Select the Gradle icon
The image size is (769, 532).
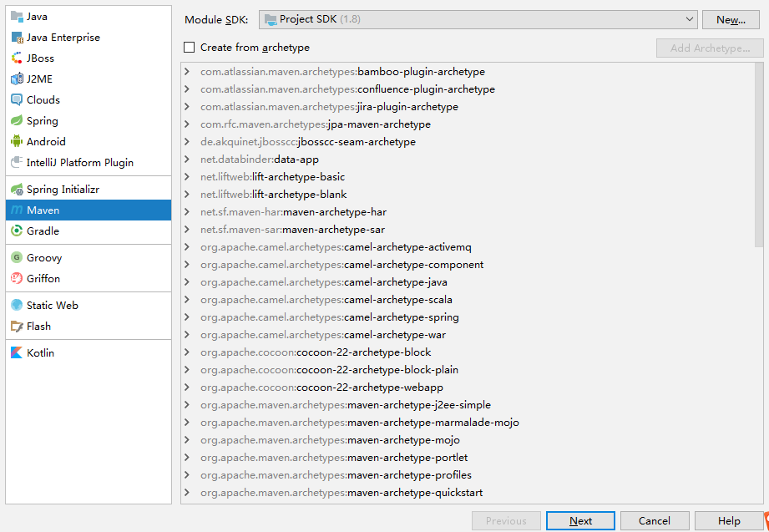17,231
